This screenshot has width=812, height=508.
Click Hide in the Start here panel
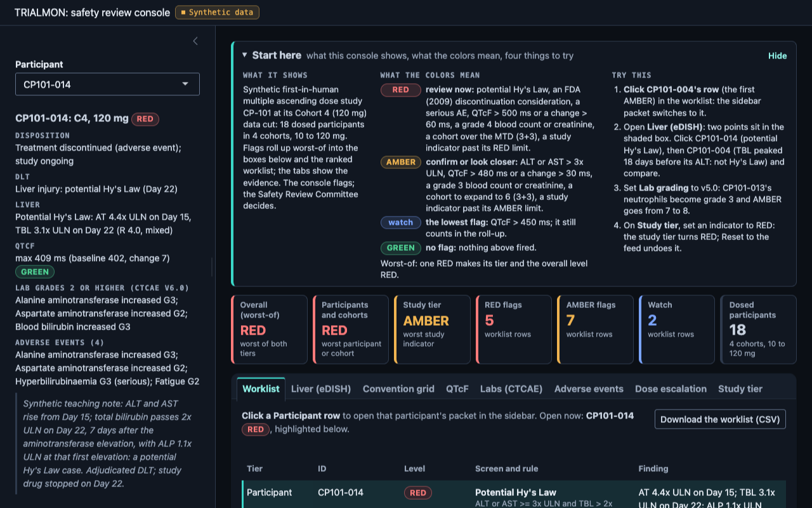777,56
